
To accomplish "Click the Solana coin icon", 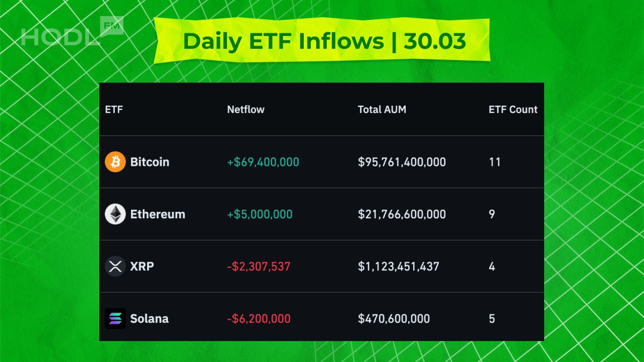I will [115, 319].
